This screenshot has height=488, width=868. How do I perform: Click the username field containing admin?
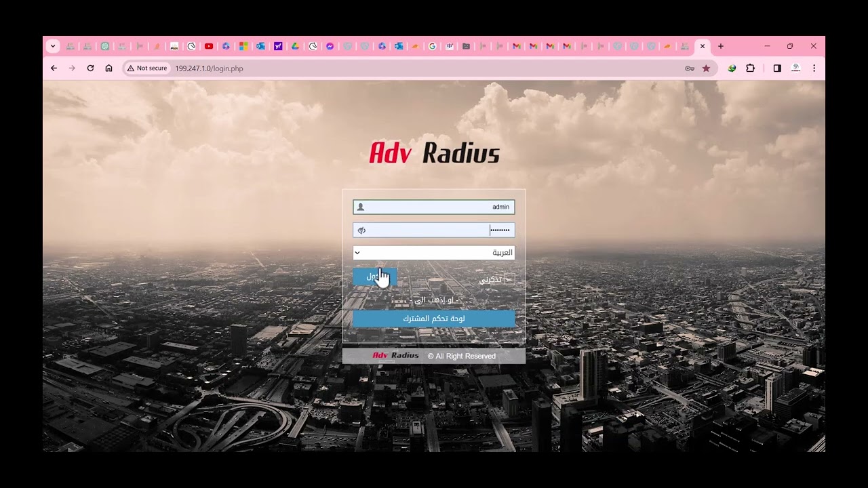[434, 207]
